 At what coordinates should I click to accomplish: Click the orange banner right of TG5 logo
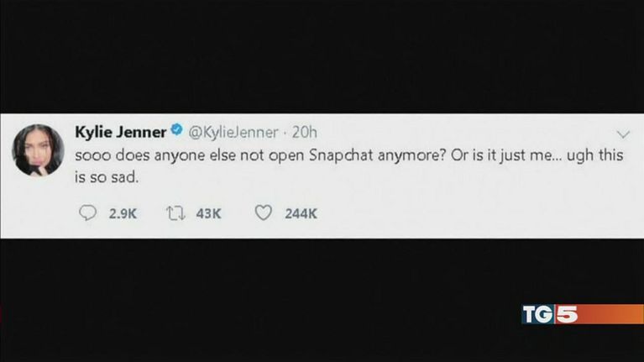tap(613, 314)
